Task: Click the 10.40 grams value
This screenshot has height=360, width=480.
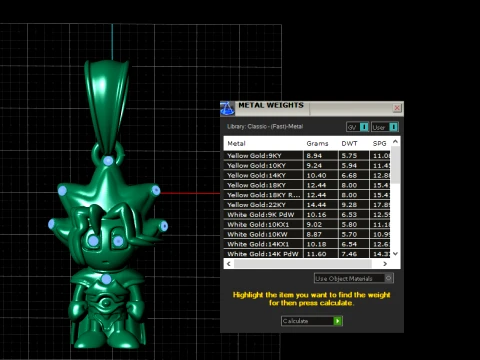Action: coord(316,175)
